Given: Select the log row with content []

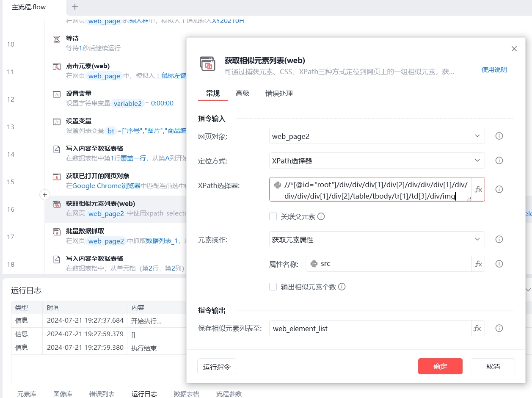Looking at the screenshot, I should point(99,334).
